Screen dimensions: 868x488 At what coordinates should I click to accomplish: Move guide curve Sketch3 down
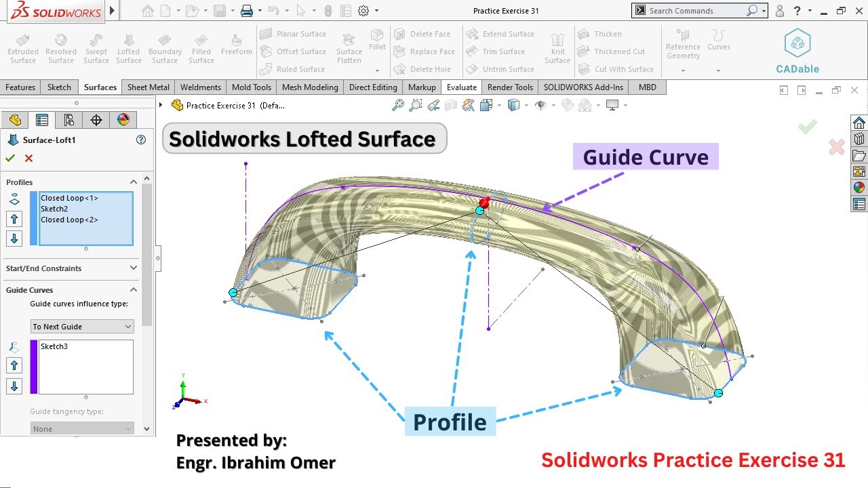(x=15, y=386)
